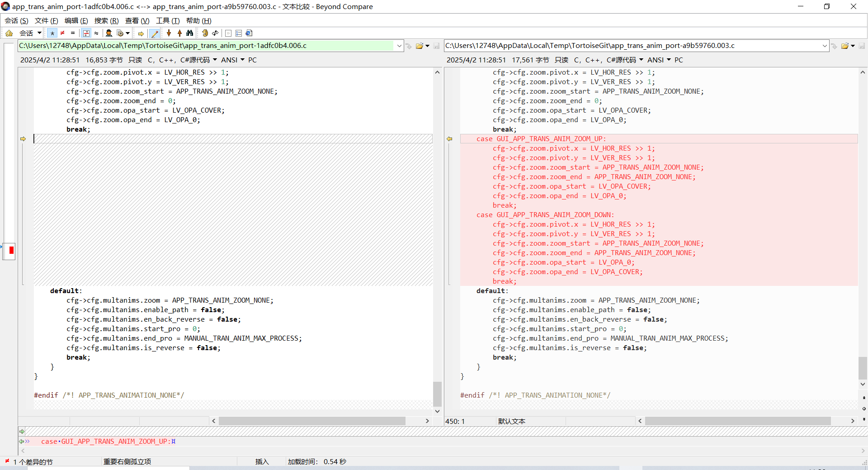Click left pane browse arrow icon
The image size is (868, 470).
click(x=409, y=46)
